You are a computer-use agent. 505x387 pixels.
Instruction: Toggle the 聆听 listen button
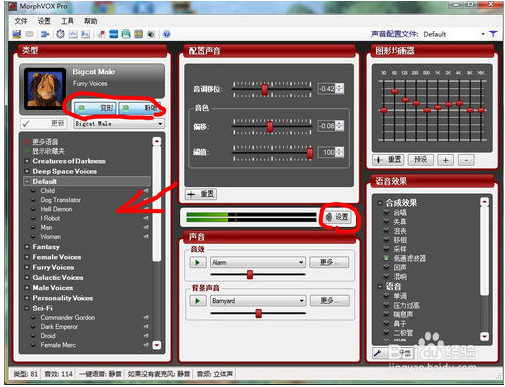point(140,108)
